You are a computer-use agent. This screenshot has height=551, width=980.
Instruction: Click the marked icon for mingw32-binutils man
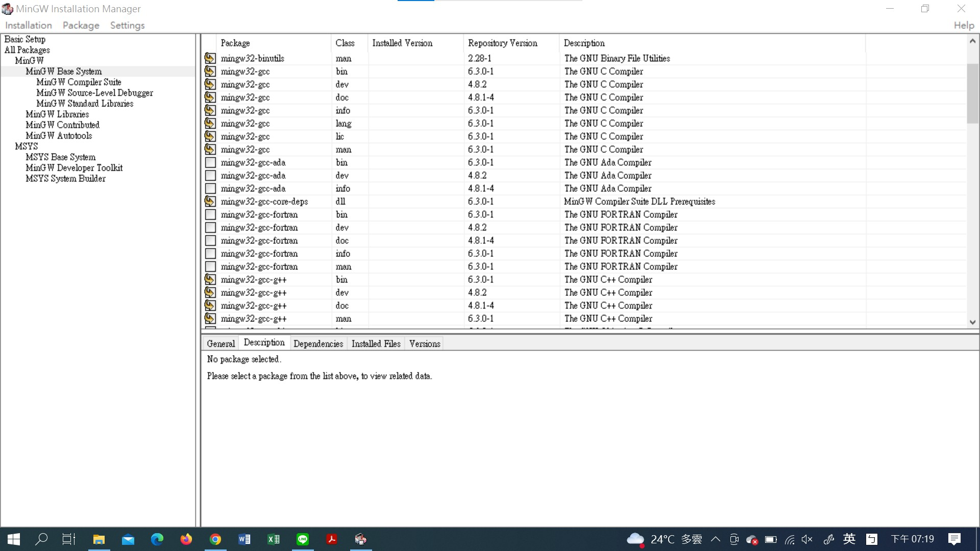click(210, 58)
